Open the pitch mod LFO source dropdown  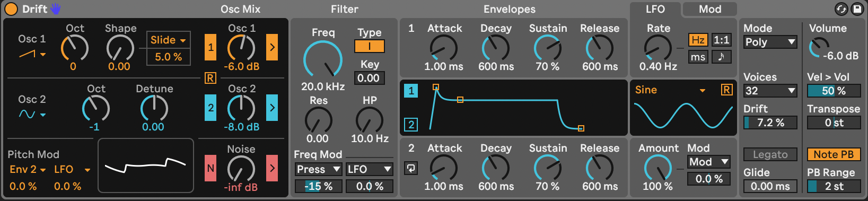tap(72, 169)
